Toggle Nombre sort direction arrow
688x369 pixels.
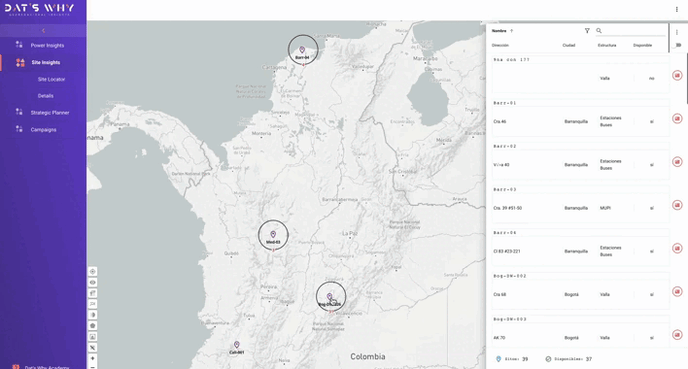(512, 31)
